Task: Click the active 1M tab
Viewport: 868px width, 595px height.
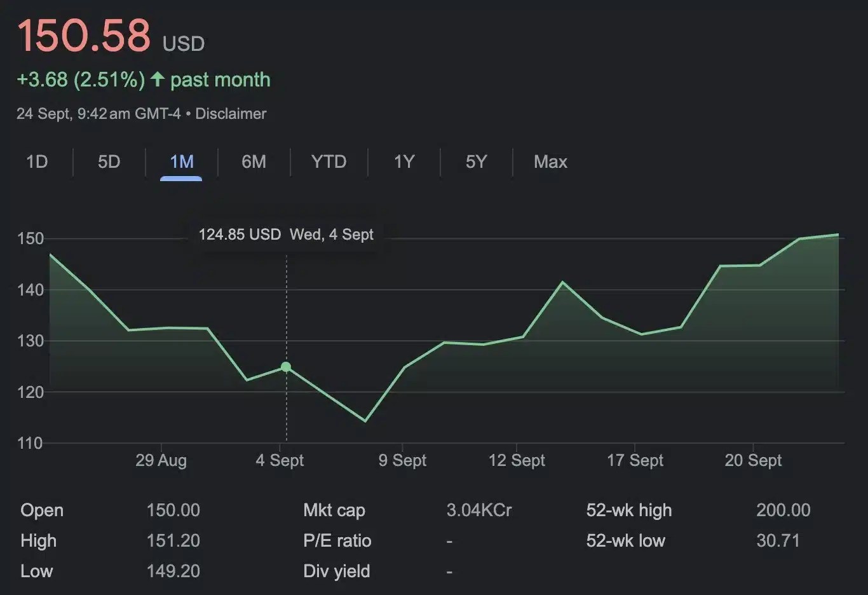Action: tap(182, 162)
